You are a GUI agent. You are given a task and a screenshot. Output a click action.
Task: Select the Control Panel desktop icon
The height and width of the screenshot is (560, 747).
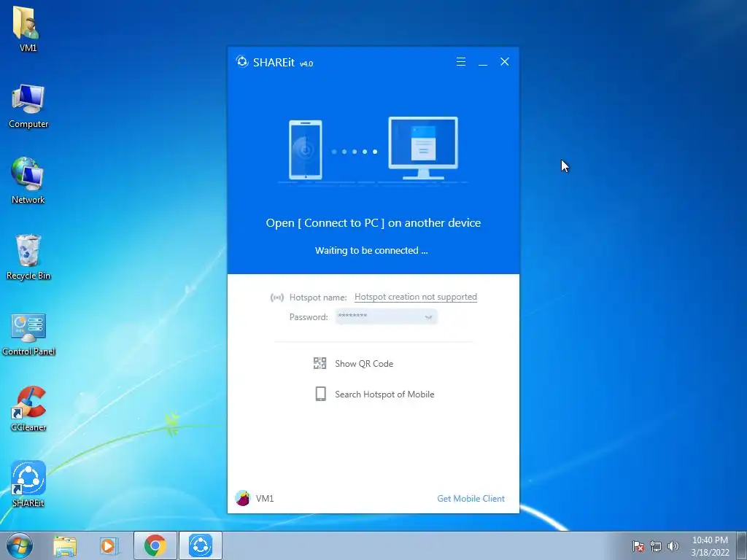tap(28, 334)
